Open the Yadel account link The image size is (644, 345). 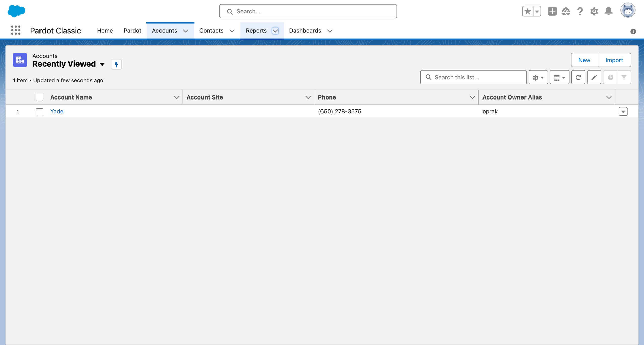click(x=57, y=111)
